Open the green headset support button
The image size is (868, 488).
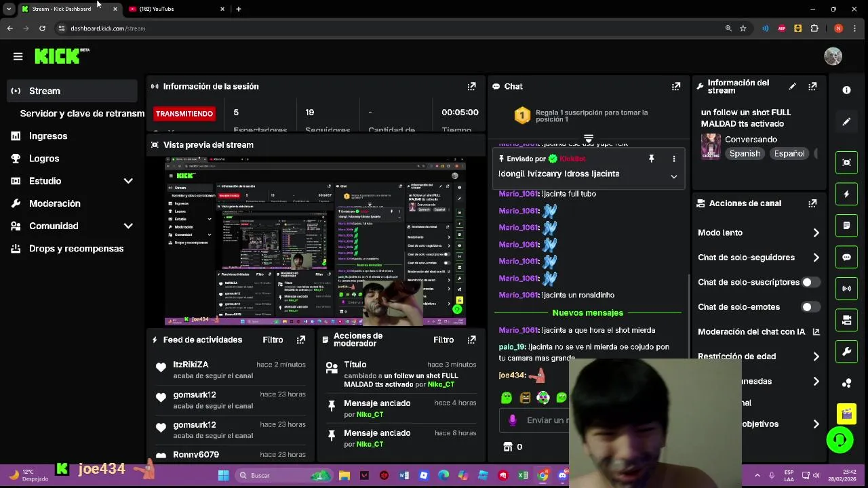click(x=840, y=441)
